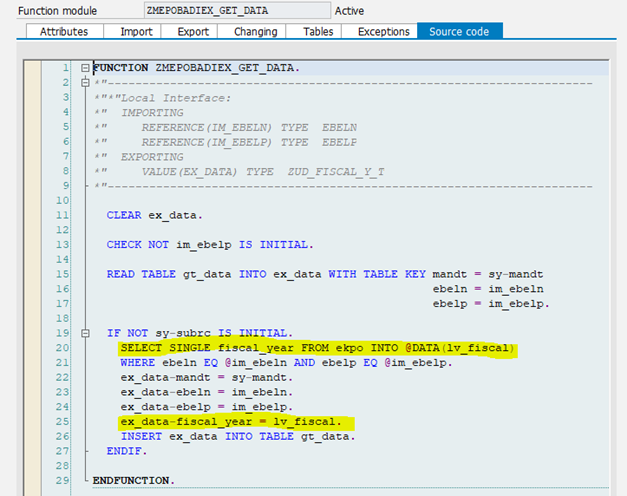
Task: Click the WHERE ebeln EQ line
Action: [x=286, y=363]
